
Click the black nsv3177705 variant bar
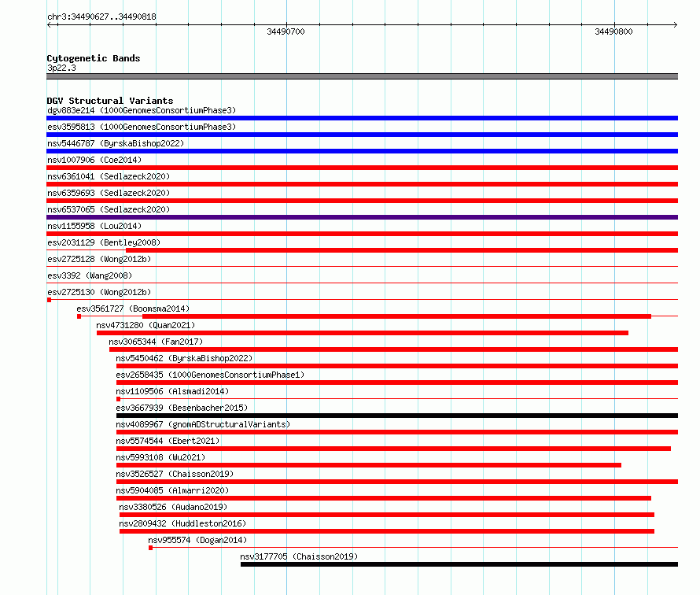coord(459,564)
